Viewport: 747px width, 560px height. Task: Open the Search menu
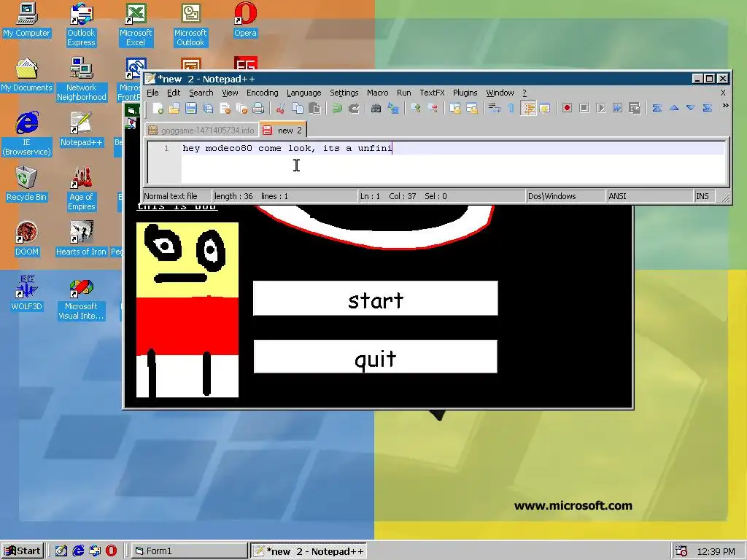[x=201, y=93]
